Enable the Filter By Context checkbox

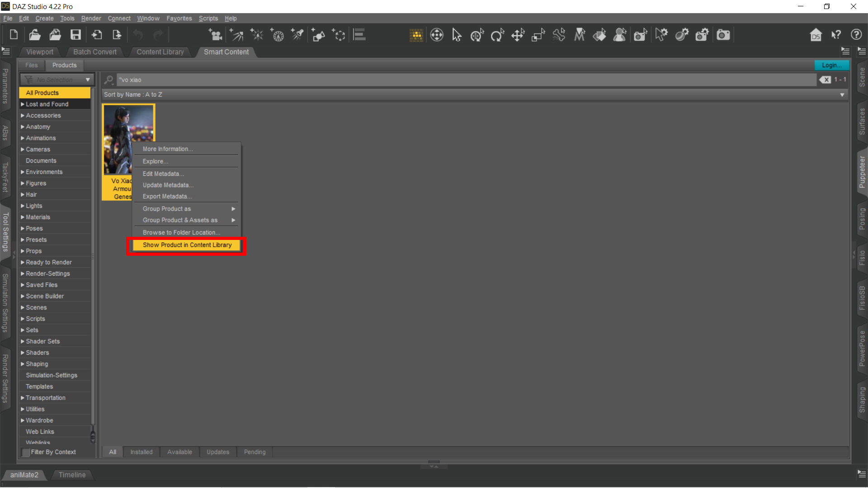point(26,452)
